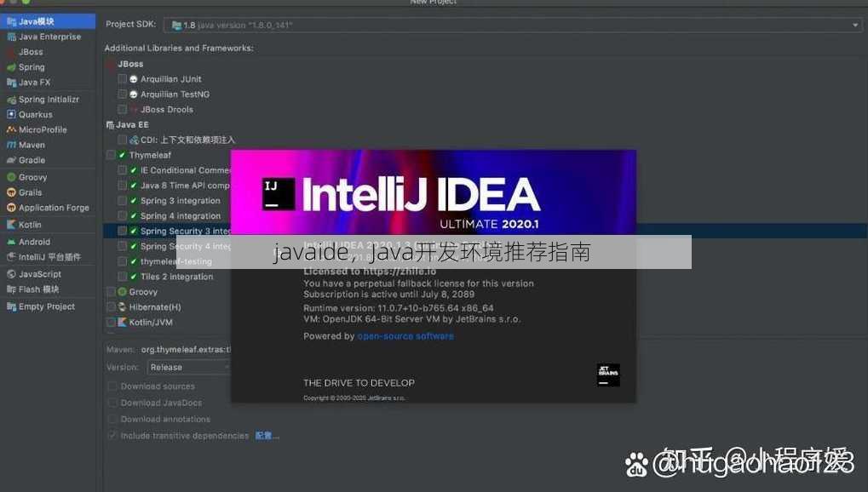
Task: Click the Java Enterprise icon
Action: pyautogui.click(x=11, y=37)
